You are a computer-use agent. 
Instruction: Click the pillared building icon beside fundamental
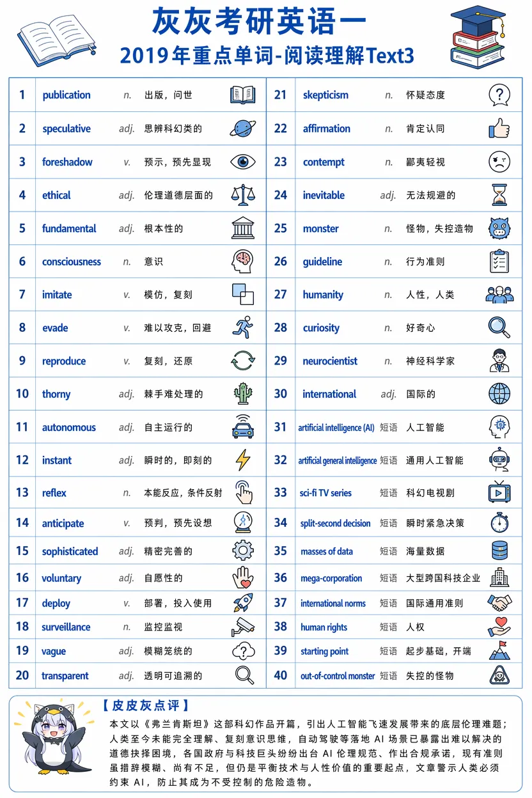pos(243,228)
